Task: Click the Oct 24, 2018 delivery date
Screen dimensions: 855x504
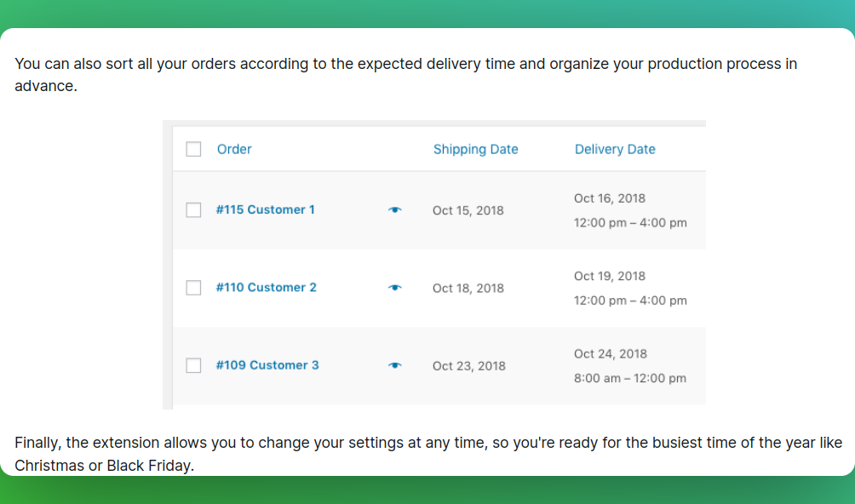Action: (x=611, y=354)
